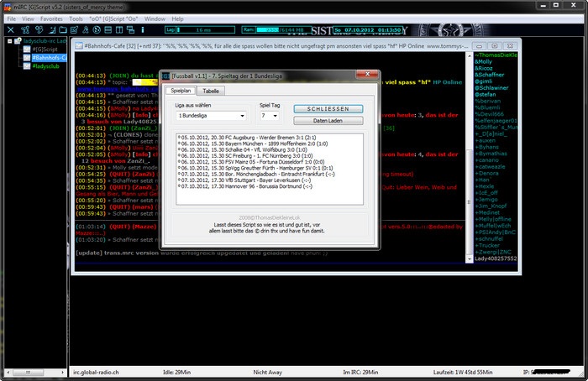588x381 pixels.
Task: Select Hannover 96 - Borussia Dortmund match
Action: pos(245,186)
